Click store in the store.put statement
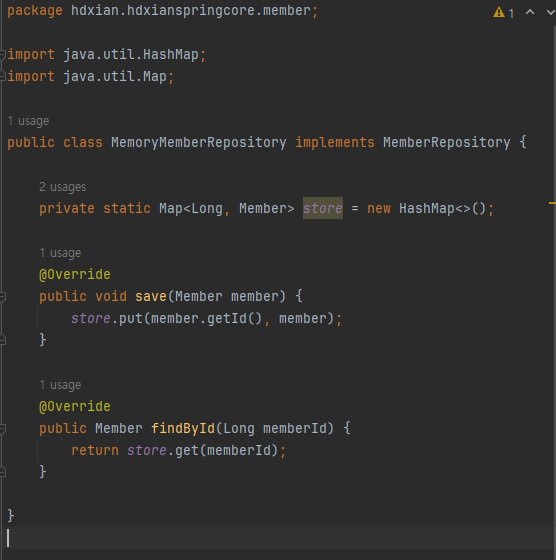The height and width of the screenshot is (560, 556). coord(91,318)
